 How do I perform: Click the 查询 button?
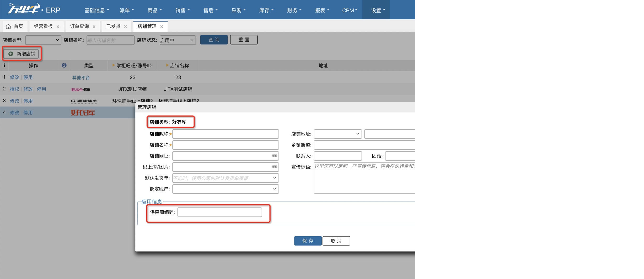[x=214, y=40]
